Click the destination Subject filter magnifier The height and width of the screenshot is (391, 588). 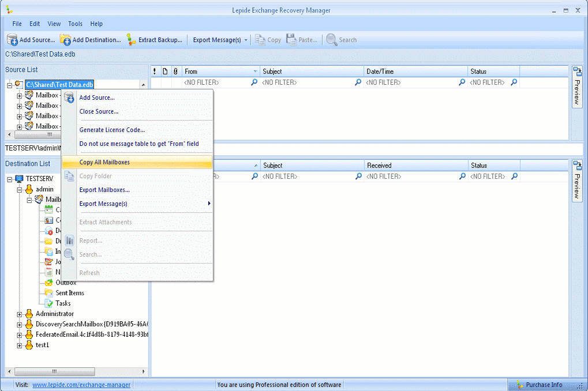[x=359, y=176]
